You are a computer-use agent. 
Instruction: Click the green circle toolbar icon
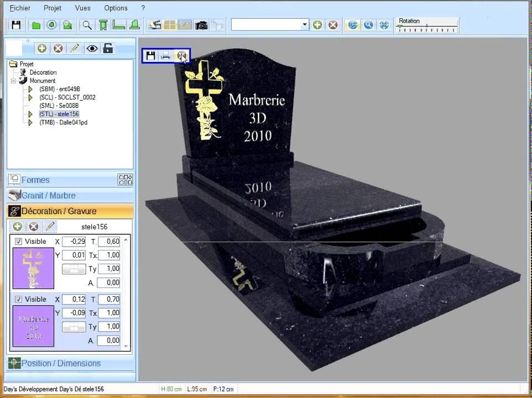click(x=51, y=25)
